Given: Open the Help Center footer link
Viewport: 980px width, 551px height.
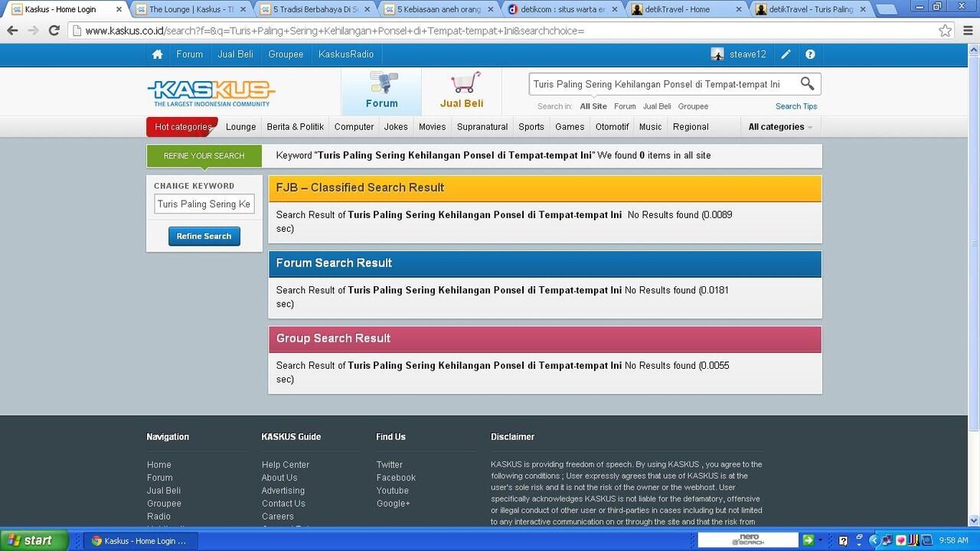Looking at the screenshot, I should click(x=286, y=465).
